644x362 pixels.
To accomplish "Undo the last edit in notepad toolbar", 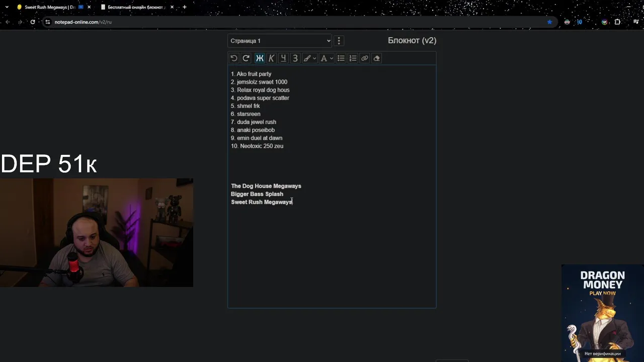I will pyautogui.click(x=234, y=58).
